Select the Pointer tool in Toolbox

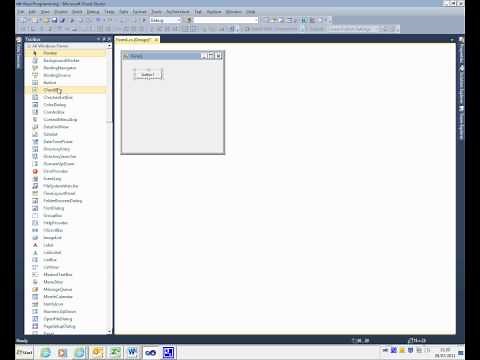(66, 53)
